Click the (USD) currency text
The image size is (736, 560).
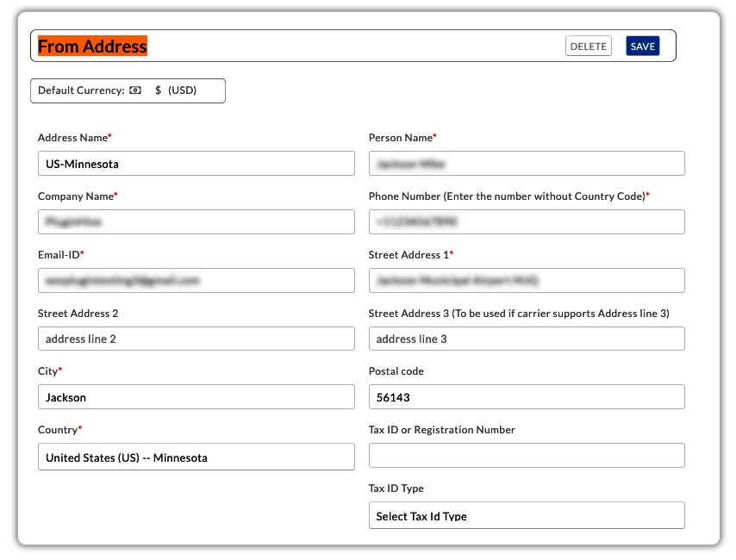tap(182, 90)
